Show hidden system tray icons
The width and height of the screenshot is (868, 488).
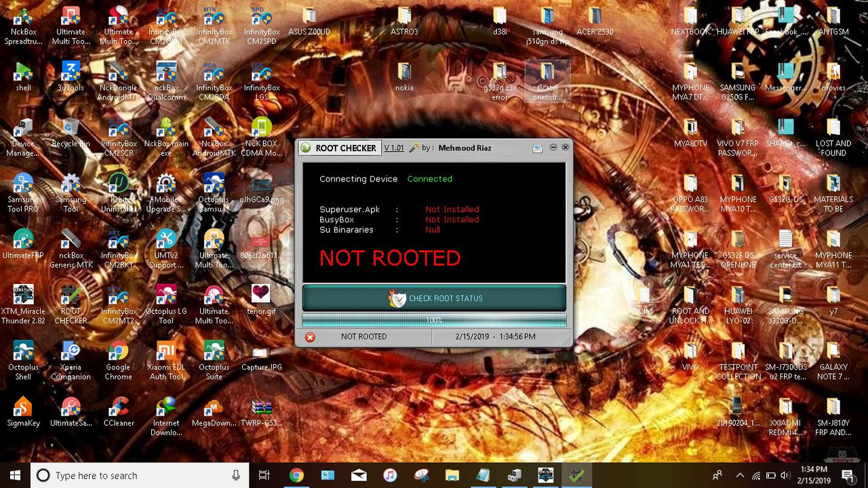tap(740, 476)
